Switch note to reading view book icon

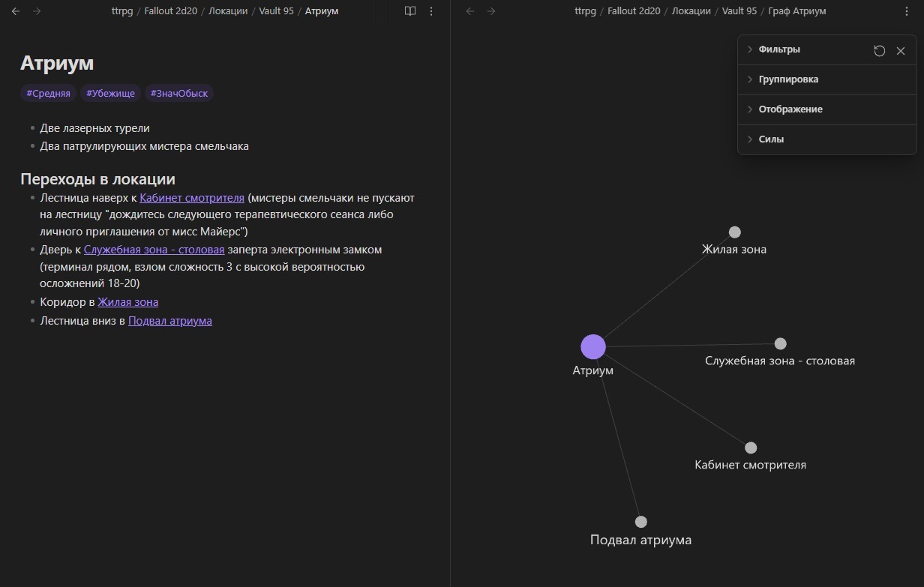410,11
